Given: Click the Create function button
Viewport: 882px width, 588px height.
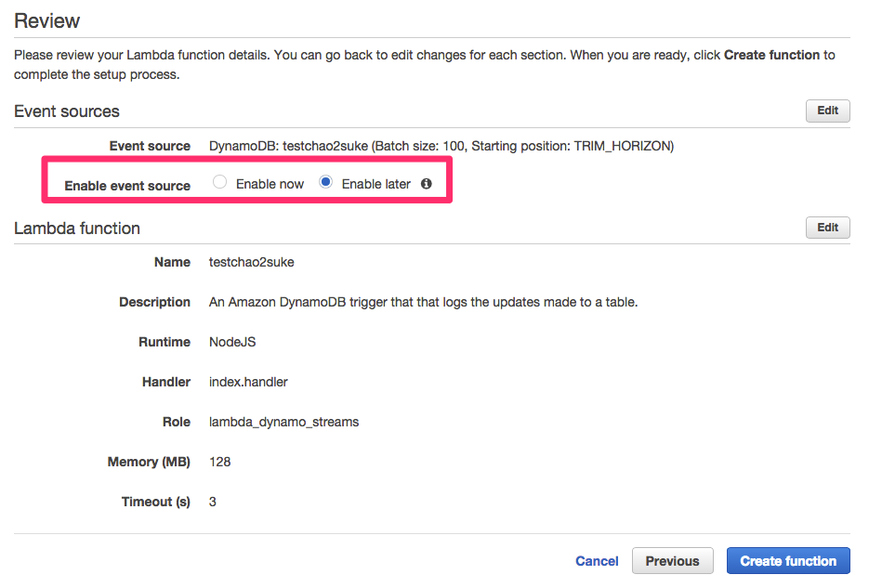Looking at the screenshot, I should (x=787, y=561).
